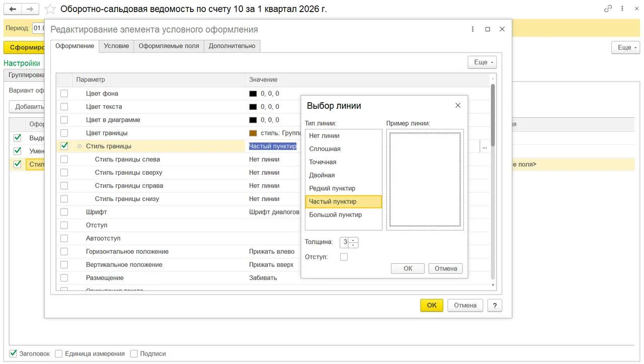Go back with the left arrow button
The height and width of the screenshot is (364, 644).
coord(13,9)
